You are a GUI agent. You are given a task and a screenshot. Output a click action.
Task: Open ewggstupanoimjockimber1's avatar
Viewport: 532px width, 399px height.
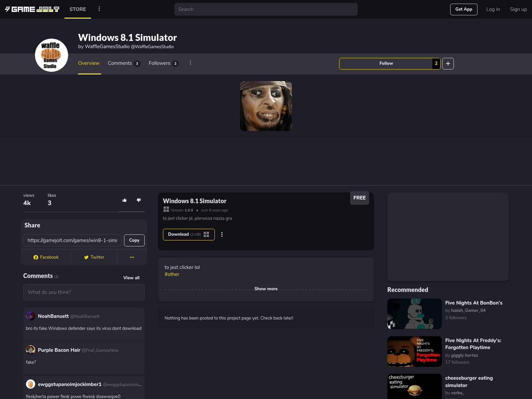(x=31, y=384)
